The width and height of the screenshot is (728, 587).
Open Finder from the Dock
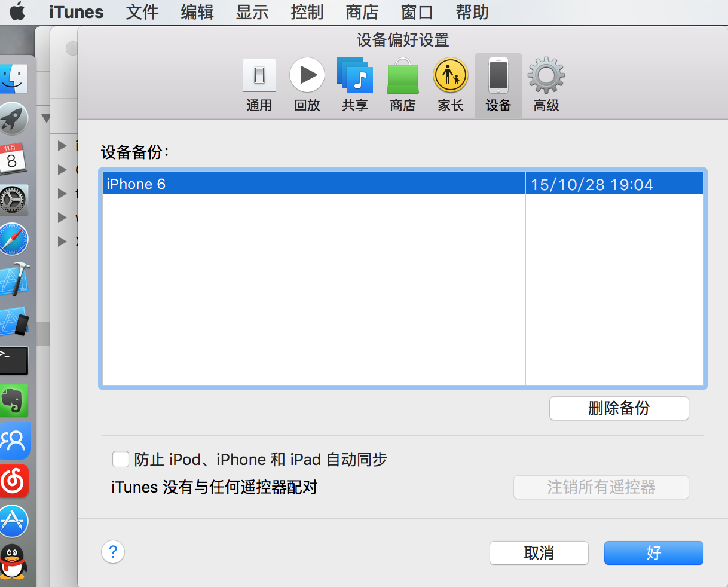[x=14, y=78]
